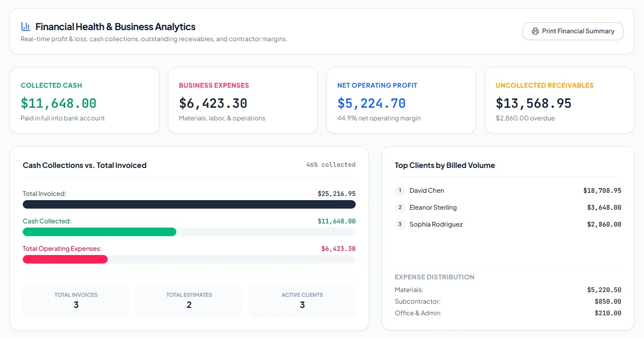644x338 pixels.
Task: Click the printer icon in Print button
Action: [535, 31]
